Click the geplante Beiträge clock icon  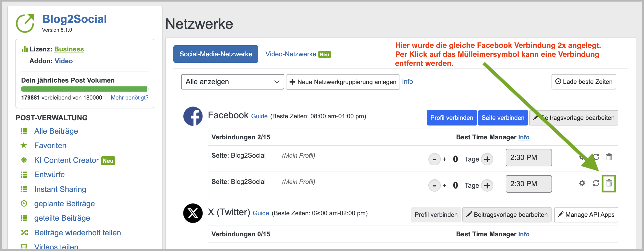click(x=24, y=204)
